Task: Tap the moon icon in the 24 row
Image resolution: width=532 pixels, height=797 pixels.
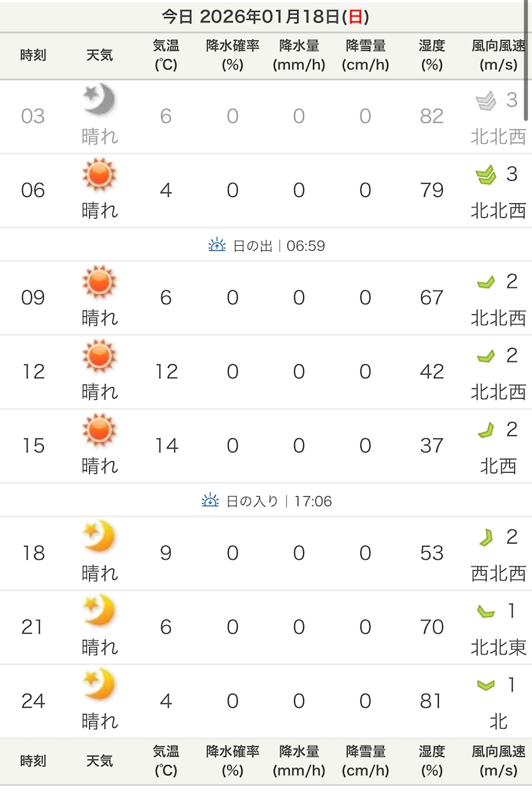Action: (99, 685)
